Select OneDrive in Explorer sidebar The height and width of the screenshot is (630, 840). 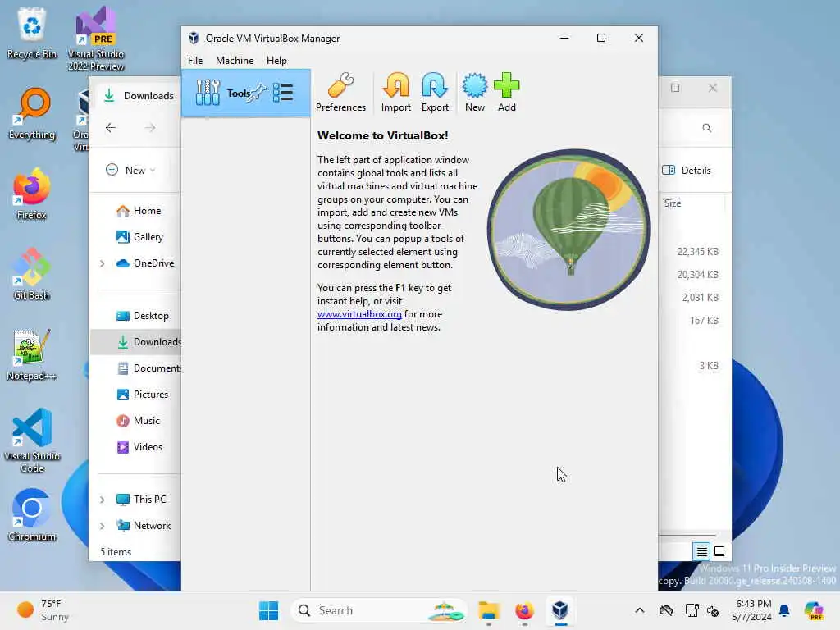[146, 263]
